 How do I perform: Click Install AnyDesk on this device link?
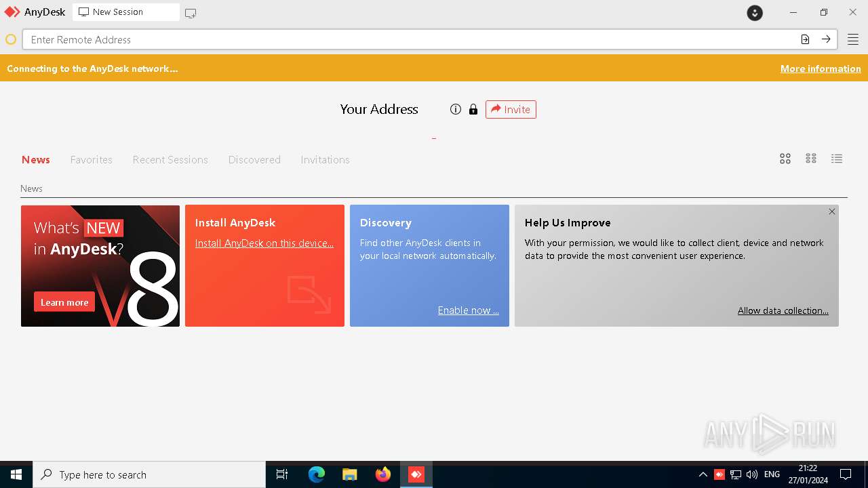point(264,243)
